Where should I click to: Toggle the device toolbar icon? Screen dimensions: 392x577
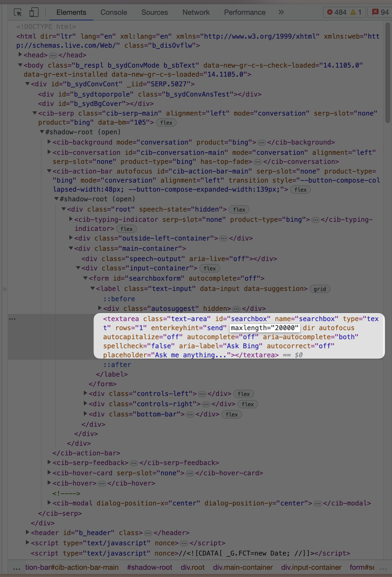34,12
